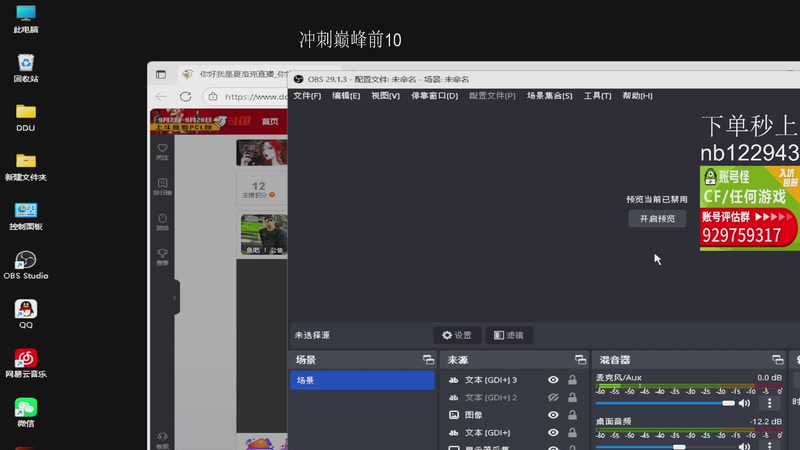Open the 回收站 recycle bin icon
This screenshot has width=800, height=450.
26,68
